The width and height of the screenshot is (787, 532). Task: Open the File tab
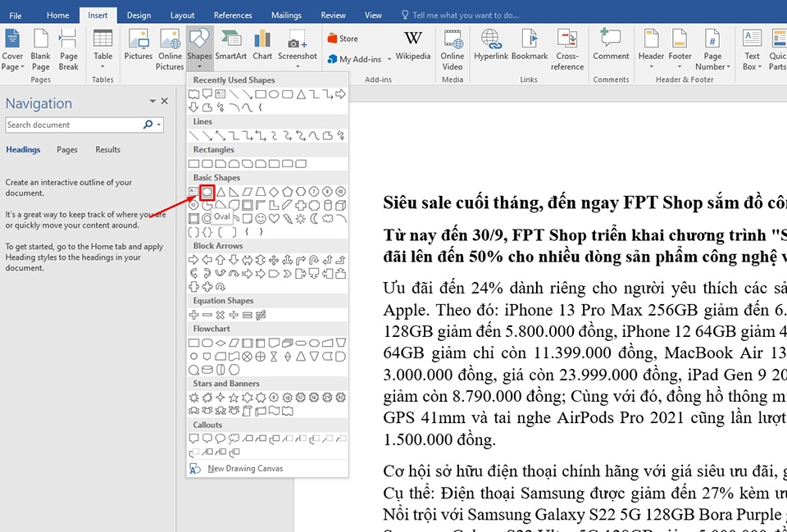pos(16,15)
